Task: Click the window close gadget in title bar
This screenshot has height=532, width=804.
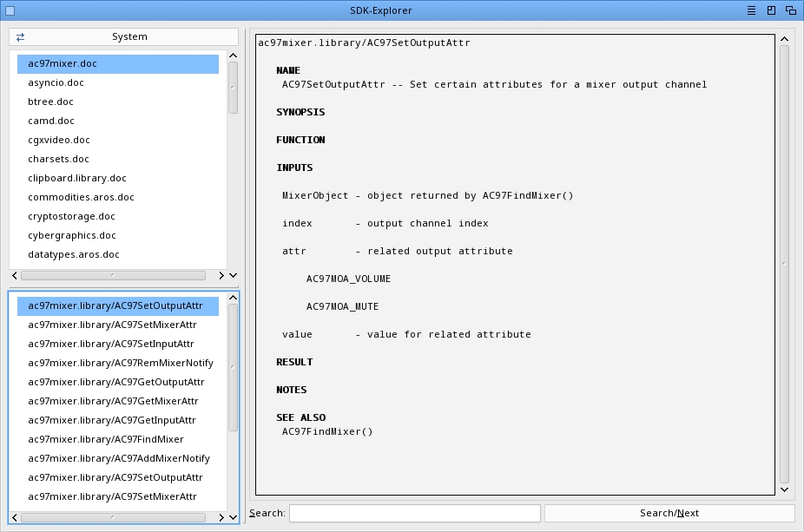Action: (x=10, y=10)
